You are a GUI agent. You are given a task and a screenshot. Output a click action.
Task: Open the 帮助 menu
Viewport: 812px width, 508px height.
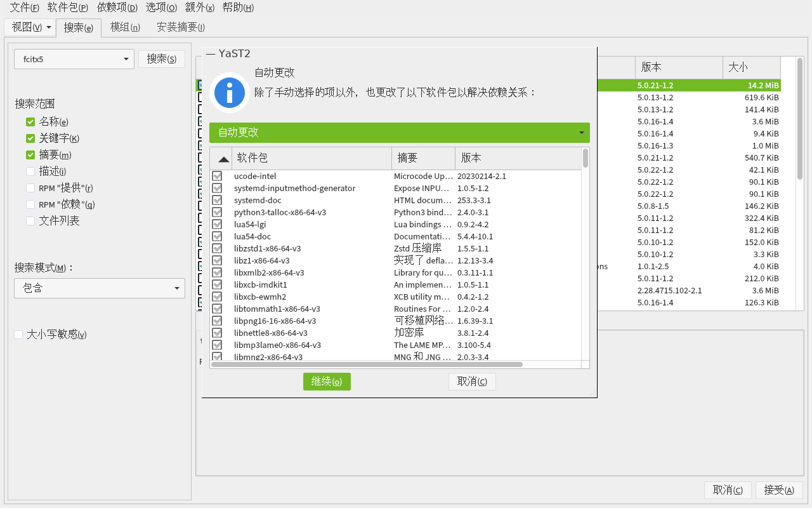238,8
